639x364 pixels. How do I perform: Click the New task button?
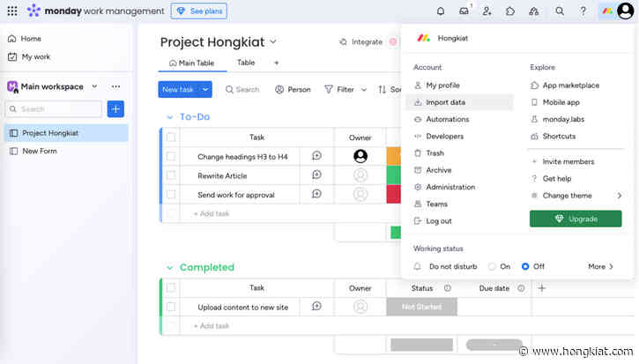coord(179,89)
